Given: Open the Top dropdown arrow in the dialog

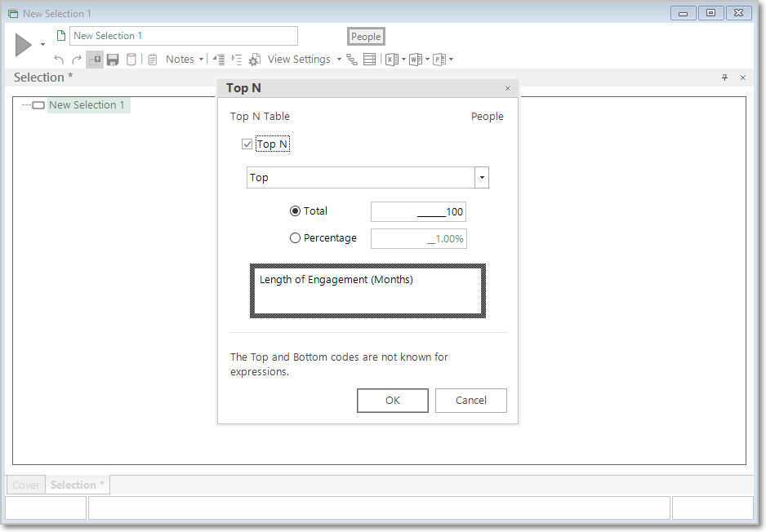Looking at the screenshot, I should coord(482,178).
